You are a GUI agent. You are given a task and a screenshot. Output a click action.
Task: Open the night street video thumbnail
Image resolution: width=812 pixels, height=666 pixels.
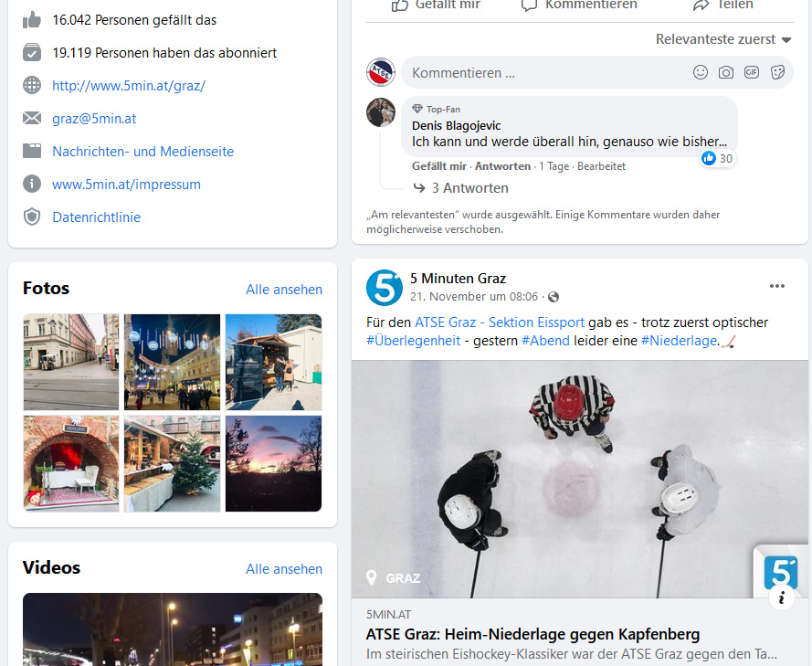[x=173, y=629]
